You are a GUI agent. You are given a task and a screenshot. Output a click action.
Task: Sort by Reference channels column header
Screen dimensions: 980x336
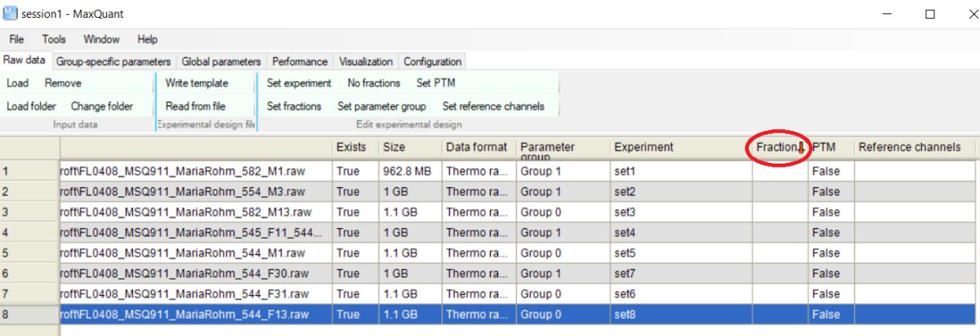click(915, 147)
